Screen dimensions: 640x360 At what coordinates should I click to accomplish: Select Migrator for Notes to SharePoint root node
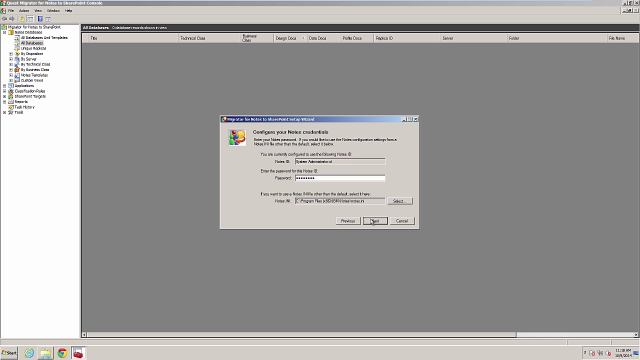point(34,27)
